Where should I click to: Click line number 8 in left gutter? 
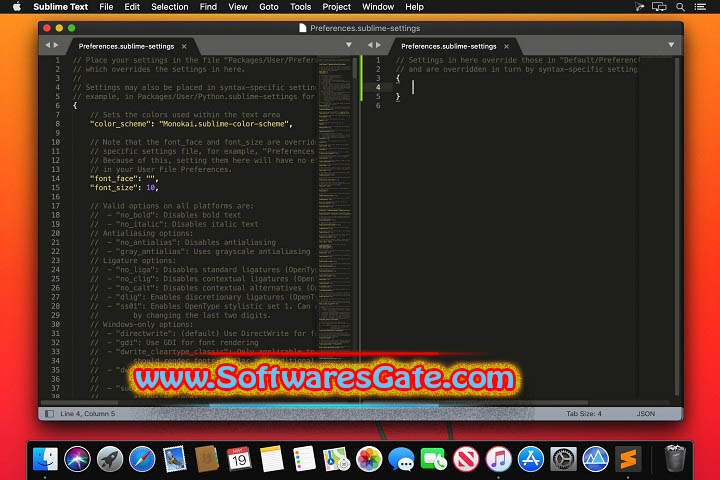coord(57,124)
